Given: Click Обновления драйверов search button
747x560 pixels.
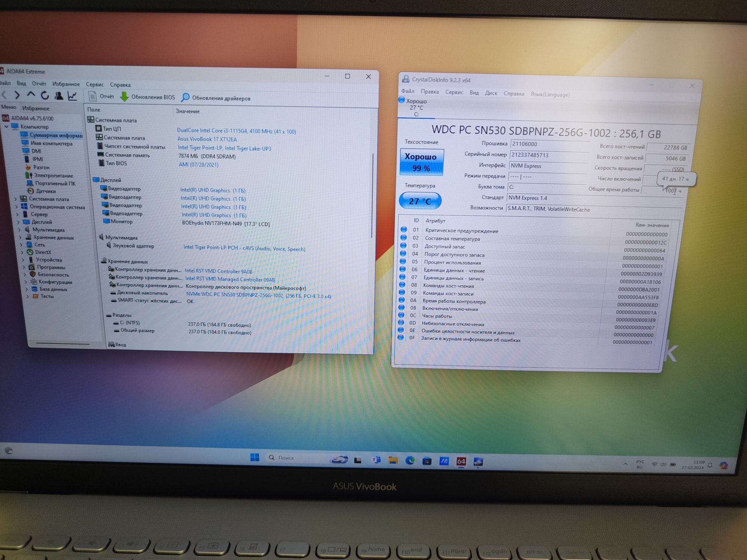Looking at the screenshot, I should 216,98.
